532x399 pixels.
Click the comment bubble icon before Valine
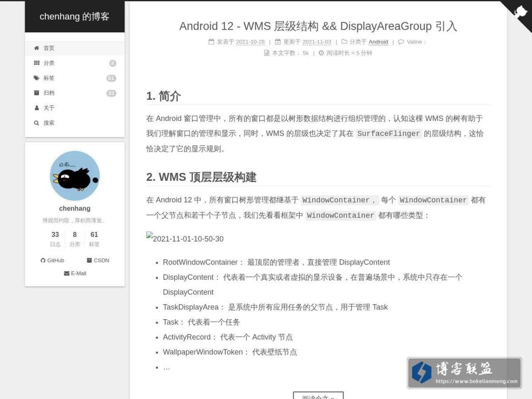[x=401, y=42]
